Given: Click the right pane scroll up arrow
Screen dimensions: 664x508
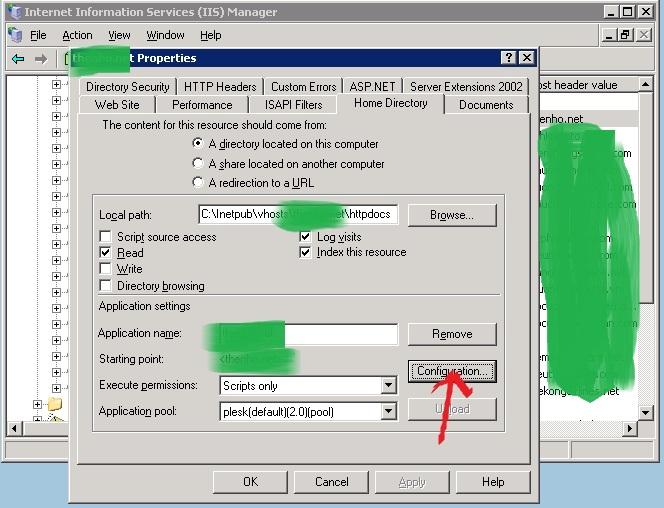Looking at the screenshot, I should pyautogui.click(x=645, y=85).
